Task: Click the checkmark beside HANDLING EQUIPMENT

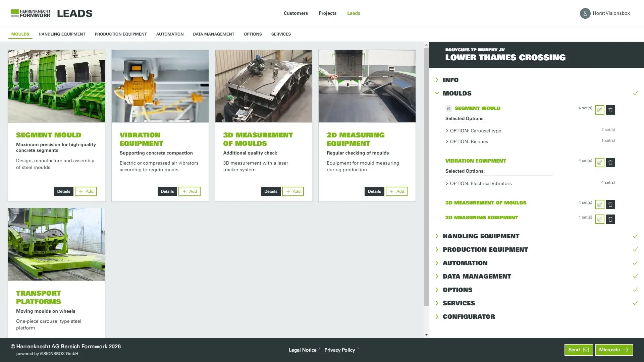Action: click(635, 236)
